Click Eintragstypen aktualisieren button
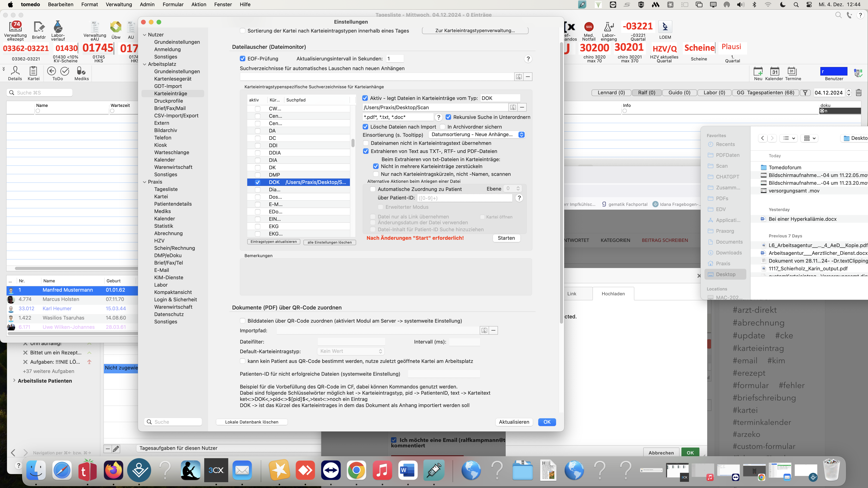The image size is (868, 488). point(274,242)
